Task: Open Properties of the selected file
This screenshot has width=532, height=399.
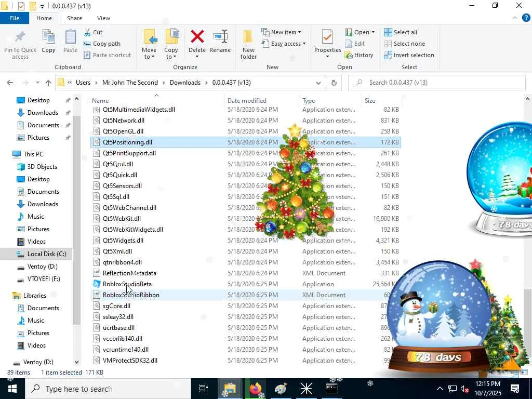Action: point(327,44)
